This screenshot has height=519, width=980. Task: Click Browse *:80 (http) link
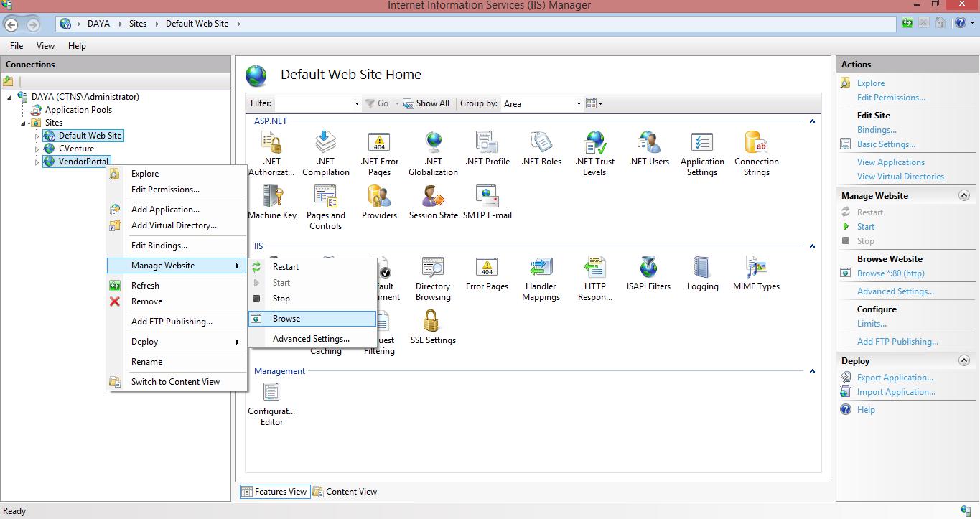(x=891, y=273)
